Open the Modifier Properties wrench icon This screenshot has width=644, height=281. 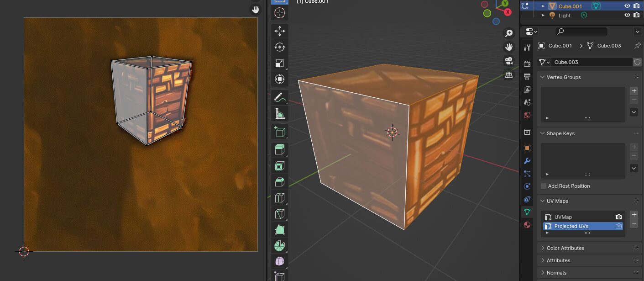coord(527,160)
